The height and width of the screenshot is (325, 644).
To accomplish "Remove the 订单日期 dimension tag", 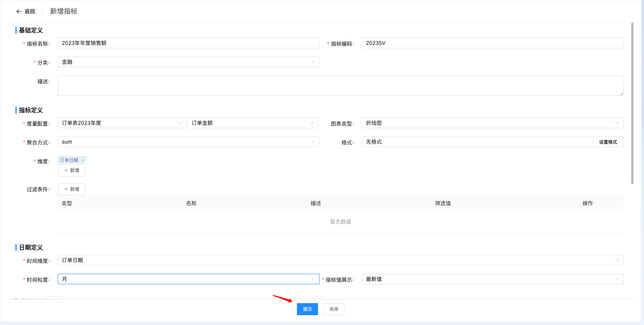I will click(83, 160).
